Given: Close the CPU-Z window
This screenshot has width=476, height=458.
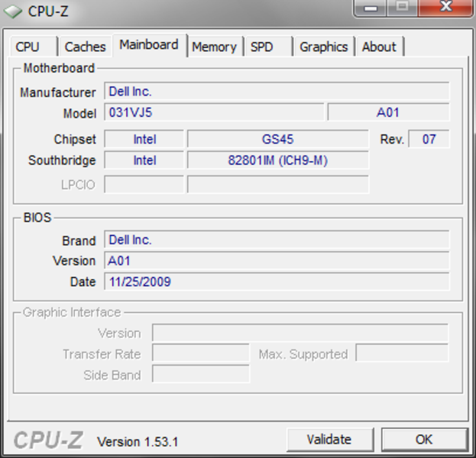Looking at the screenshot, I should [446, 8].
